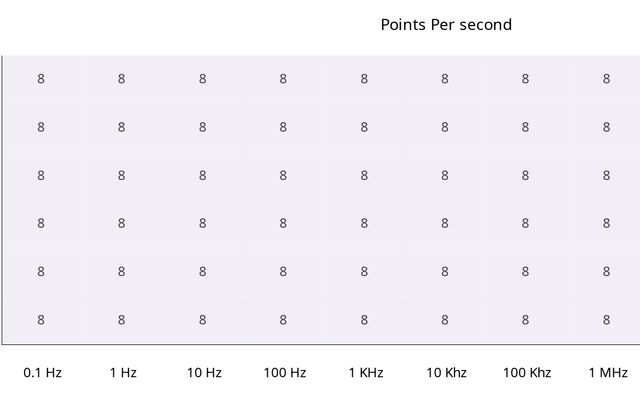
Task: Click bottom row cell in 1 MHz column
Action: coord(606,320)
